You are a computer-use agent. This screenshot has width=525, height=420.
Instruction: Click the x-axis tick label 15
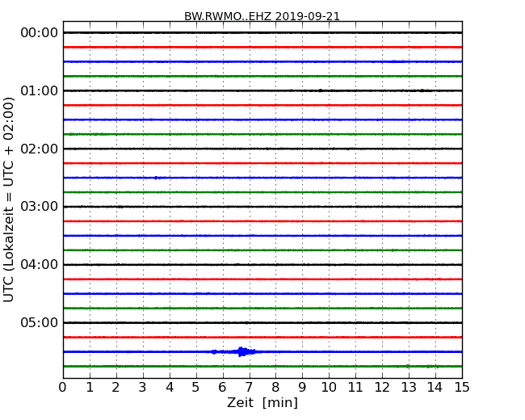[462, 388]
